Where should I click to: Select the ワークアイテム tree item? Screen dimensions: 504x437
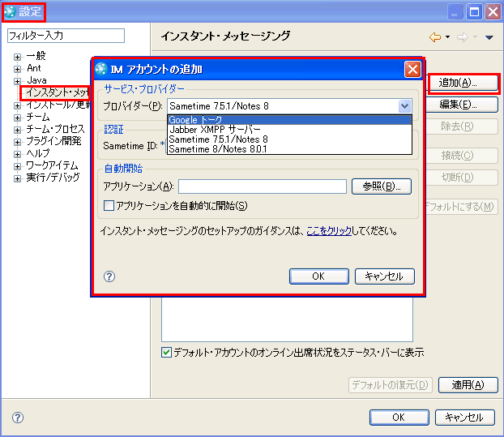point(52,165)
